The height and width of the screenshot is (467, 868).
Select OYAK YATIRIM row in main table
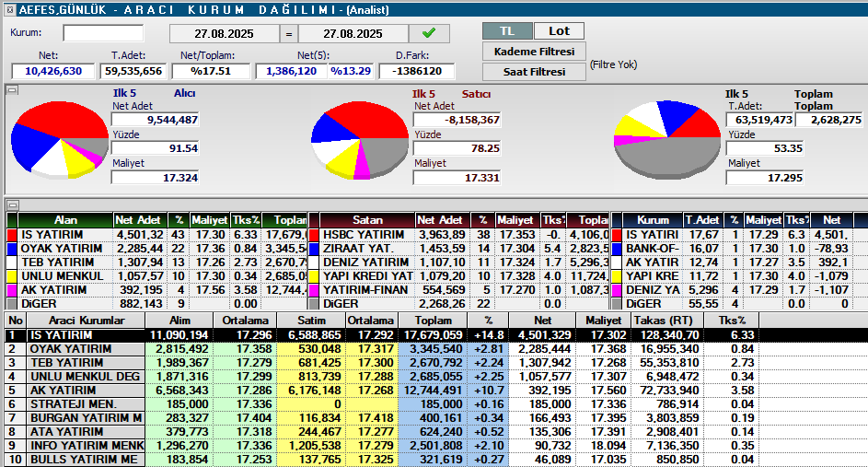click(x=436, y=349)
